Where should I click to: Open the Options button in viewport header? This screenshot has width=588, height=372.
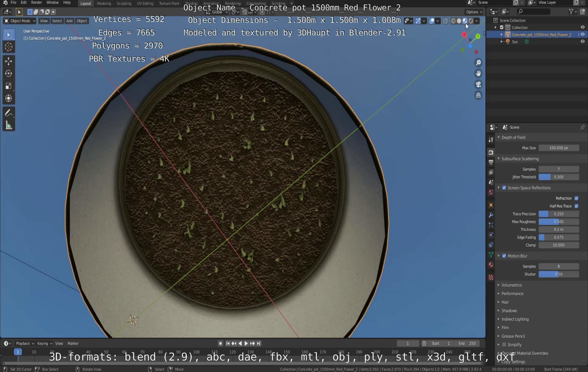coord(474,12)
